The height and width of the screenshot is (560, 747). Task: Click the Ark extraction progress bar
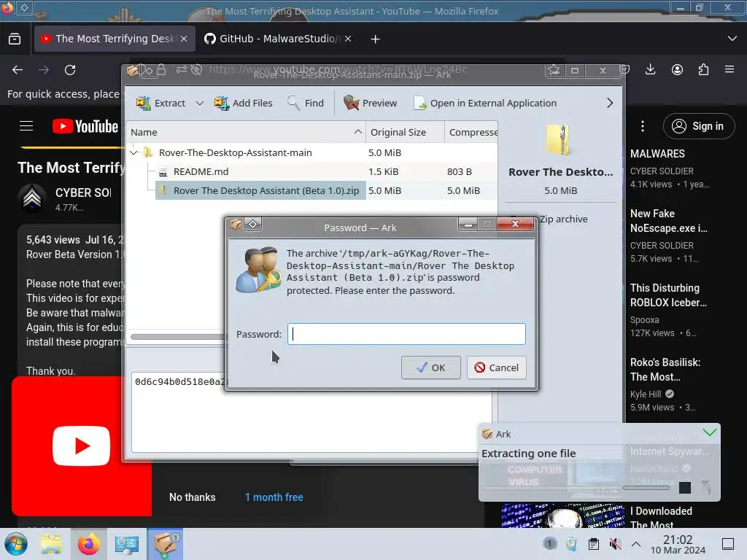click(576, 488)
